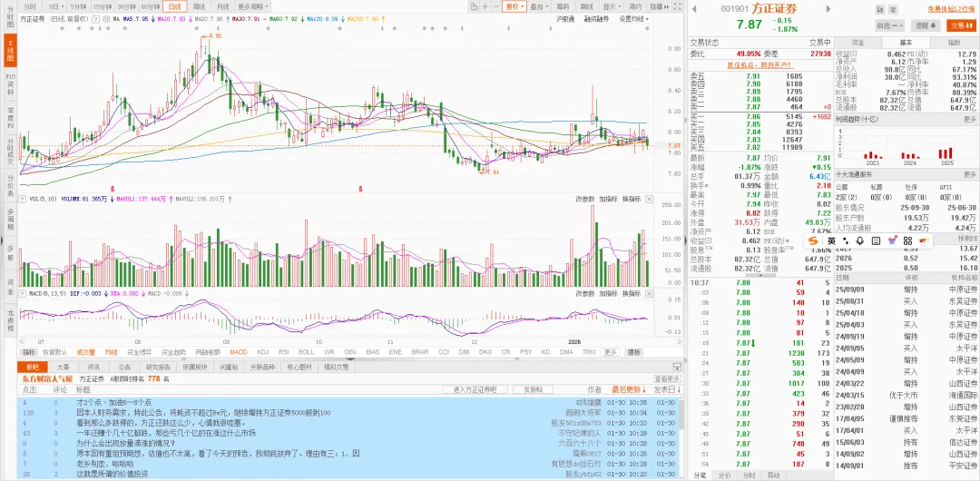This screenshot has height=481, width=980.
Task: Toggle BOLL indicator
Action: [307, 352]
